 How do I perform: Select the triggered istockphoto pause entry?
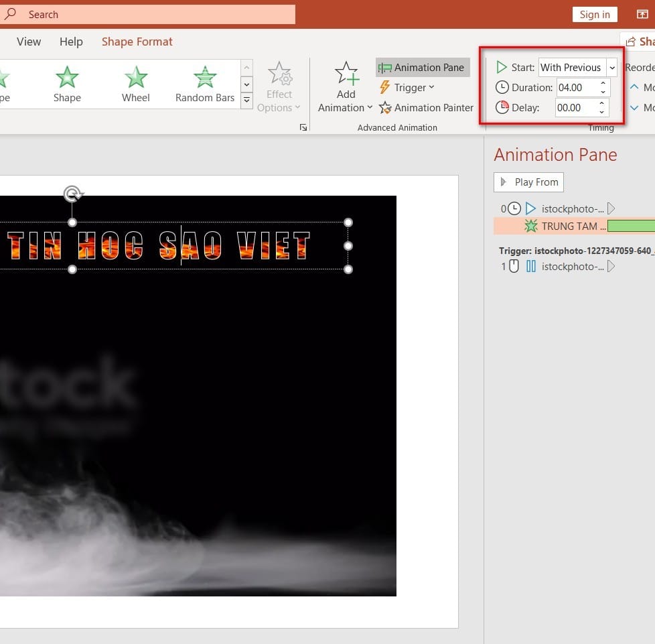[x=575, y=266]
